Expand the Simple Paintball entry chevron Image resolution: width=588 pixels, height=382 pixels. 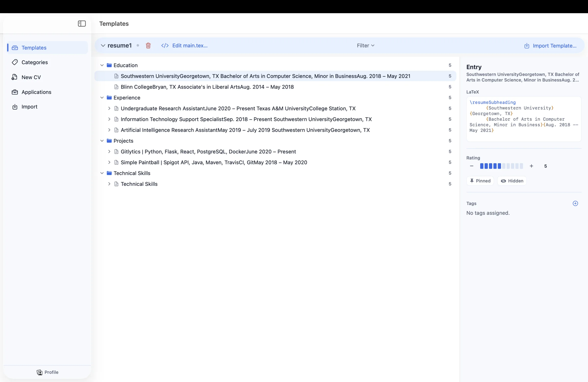(x=109, y=162)
